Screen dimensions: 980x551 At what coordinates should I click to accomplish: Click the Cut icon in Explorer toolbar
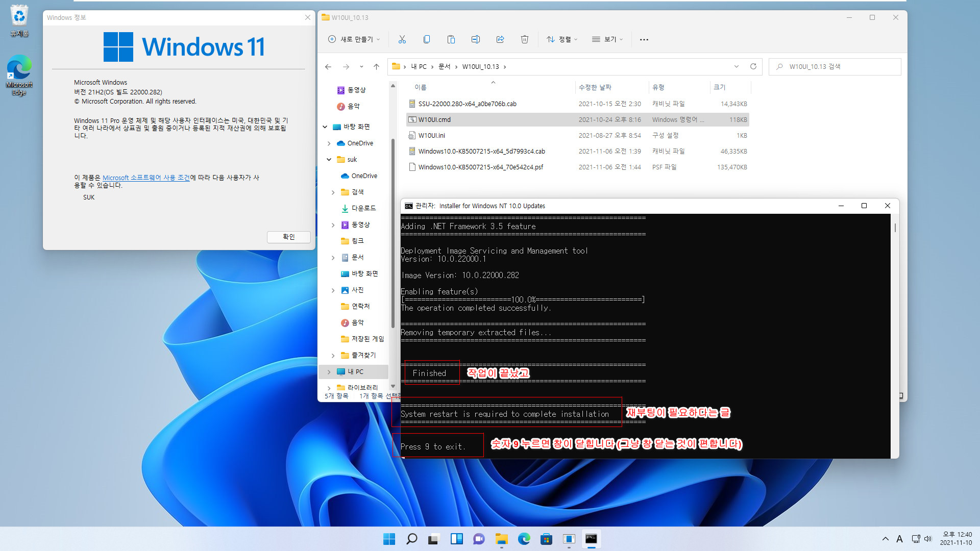[402, 39]
